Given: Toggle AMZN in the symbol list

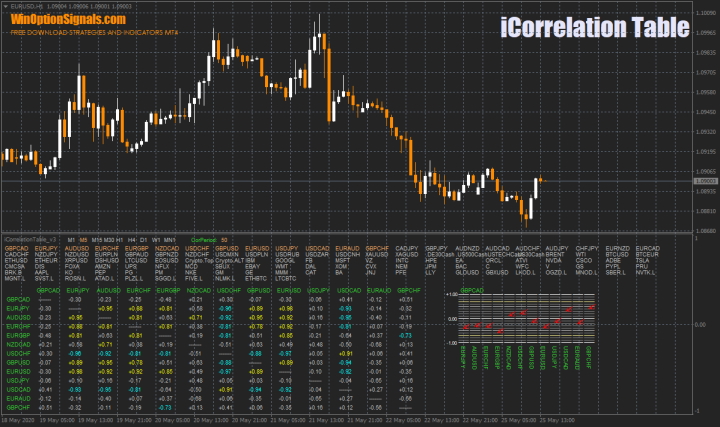Looking at the screenshot, I should click(101, 266).
